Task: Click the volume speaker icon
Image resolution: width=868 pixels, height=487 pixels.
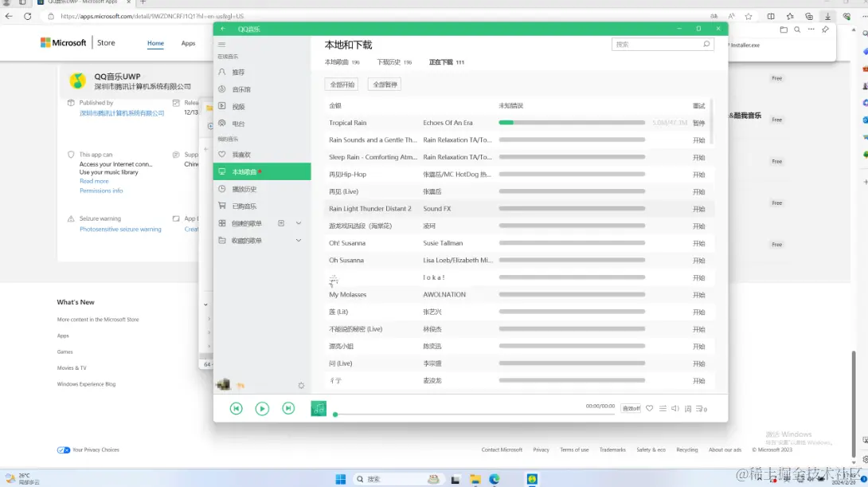Action: tap(675, 408)
